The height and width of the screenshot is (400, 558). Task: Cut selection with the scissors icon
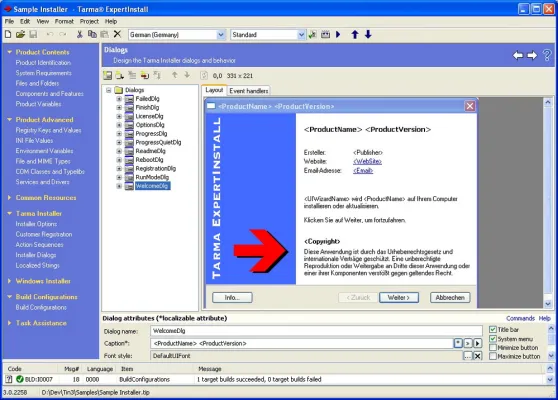pyautogui.click(x=80, y=34)
